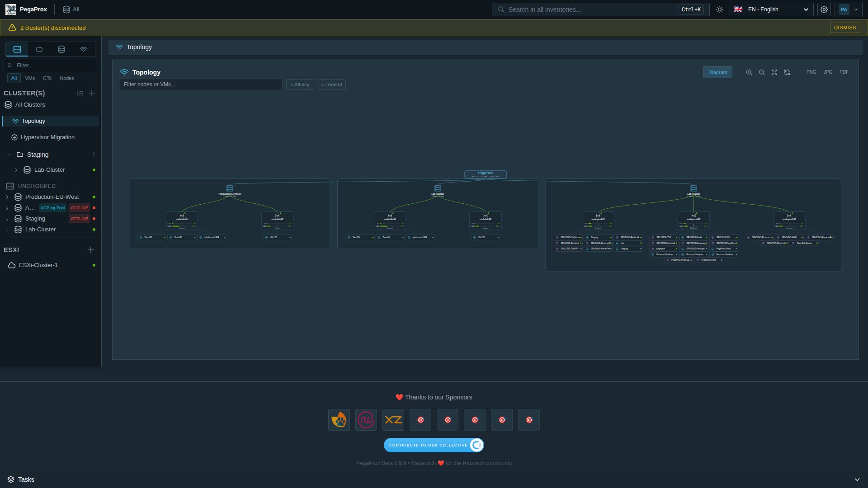
Task: Click the Production-EU-West cluster node icon
Action: point(230,188)
